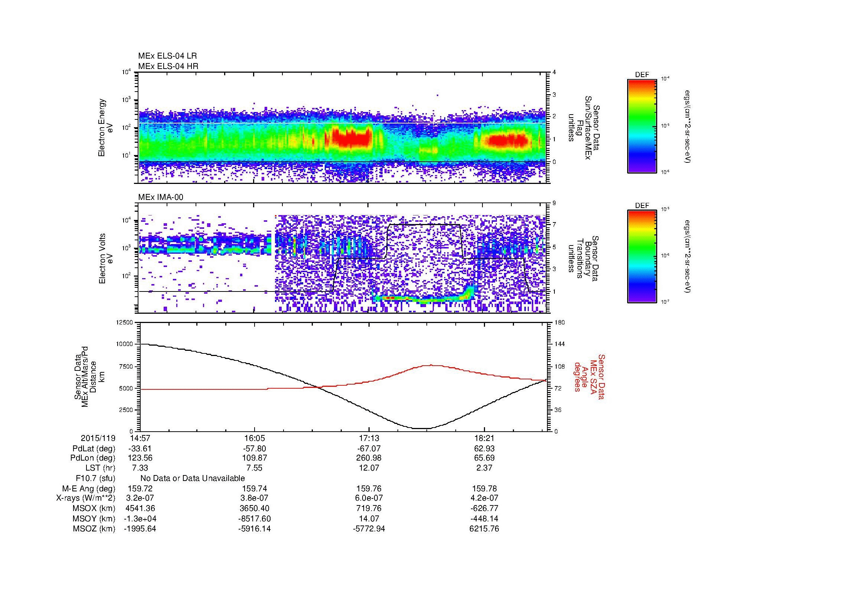Click the 'MEx ELS-04 LR' plot title
The height and width of the screenshot is (613, 868).
coord(167,56)
